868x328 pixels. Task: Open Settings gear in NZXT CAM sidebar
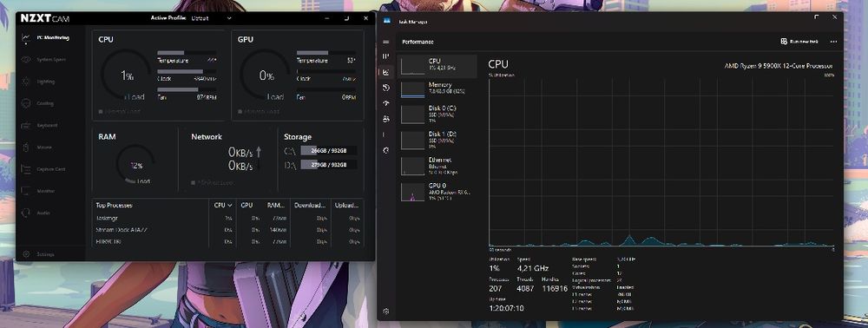click(x=25, y=254)
